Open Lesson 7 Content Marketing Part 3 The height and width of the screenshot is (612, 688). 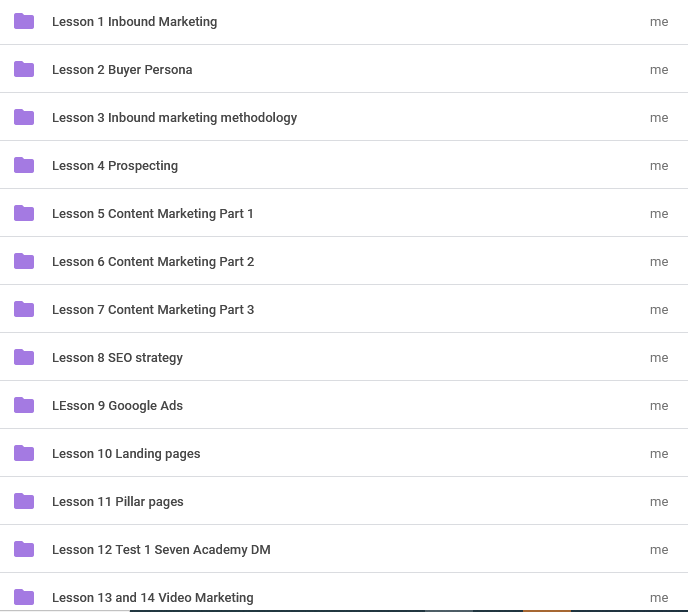tap(152, 309)
